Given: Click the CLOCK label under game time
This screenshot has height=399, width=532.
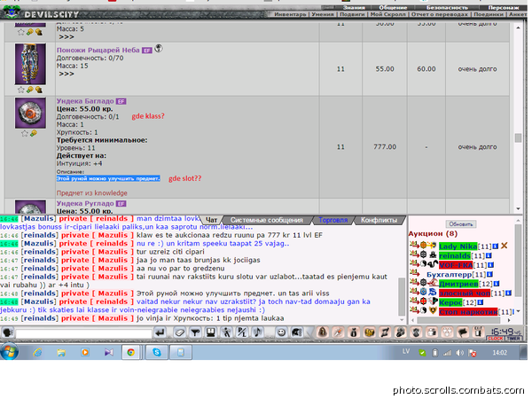Looking at the screenshot, I should coord(496,339).
